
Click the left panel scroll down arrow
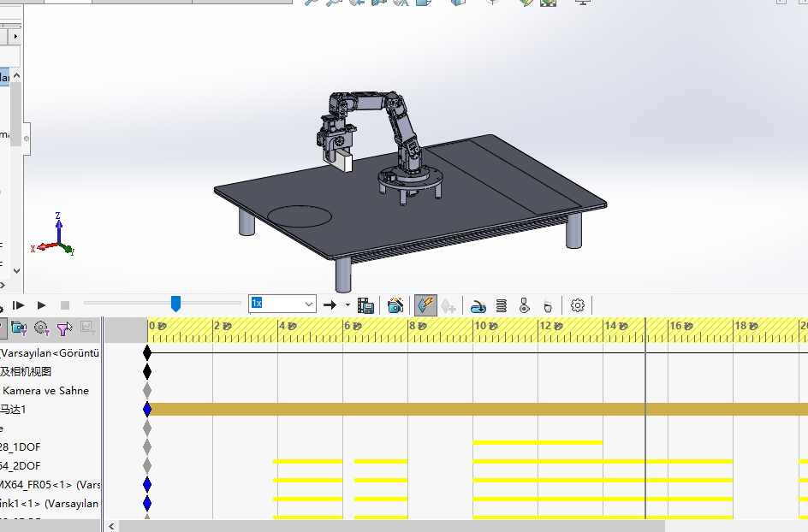click(x=16, y=270)
